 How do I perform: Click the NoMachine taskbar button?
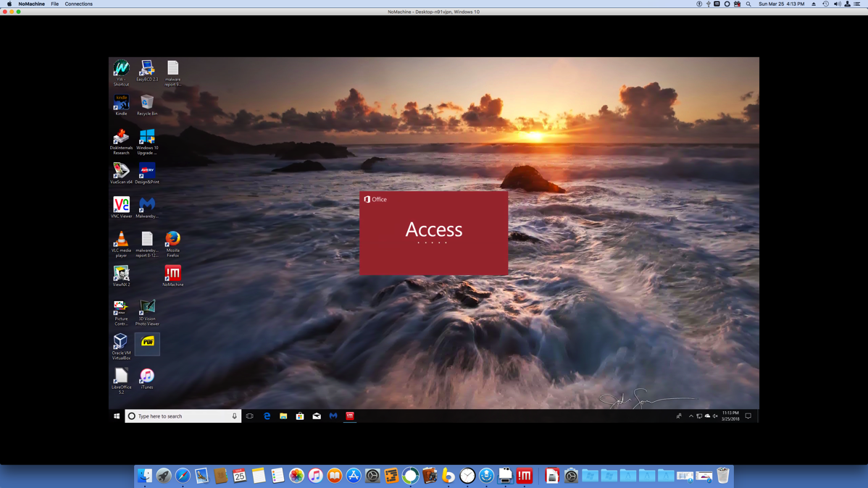(350, 416)
